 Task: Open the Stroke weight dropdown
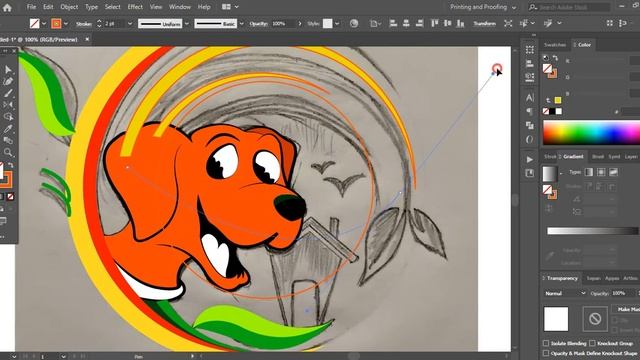point(130,24)
